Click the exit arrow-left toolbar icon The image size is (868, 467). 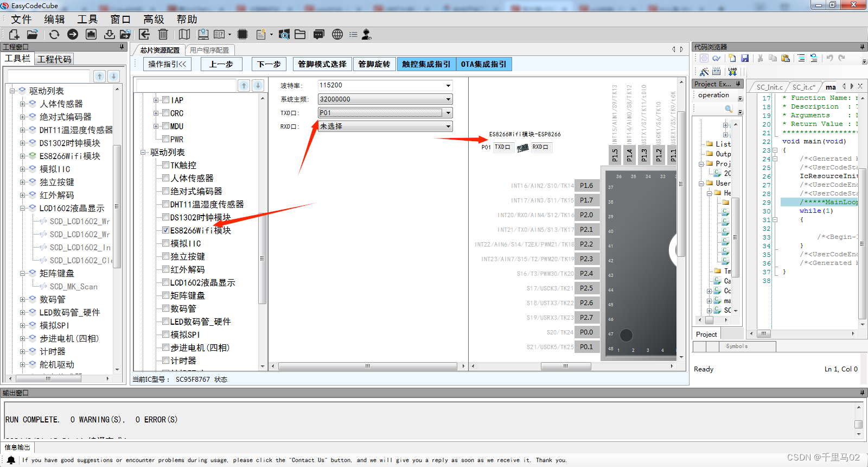(144, 34)
